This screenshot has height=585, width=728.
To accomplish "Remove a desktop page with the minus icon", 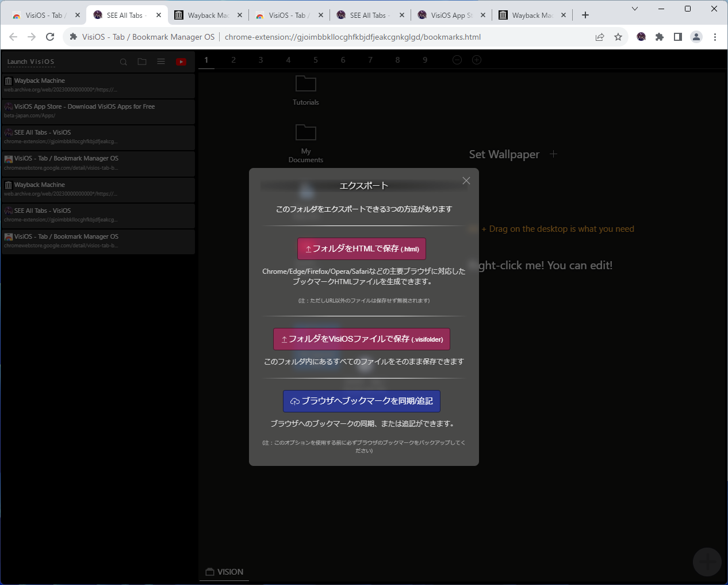I will pos(457,59).
